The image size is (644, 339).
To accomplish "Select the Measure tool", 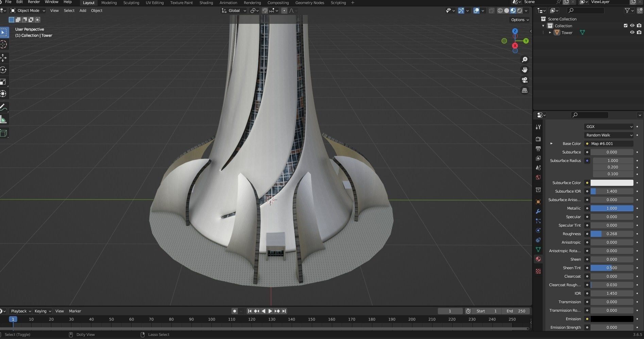I will tap(4, 119).
